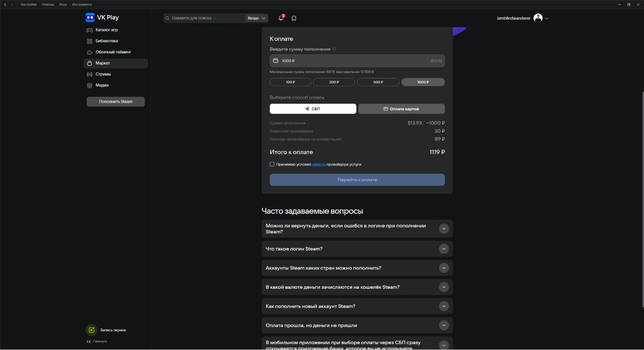The height and width of the screenshot is (350, 644).
Task: Expand question about refund for wrong login
Action: point(444,229)
